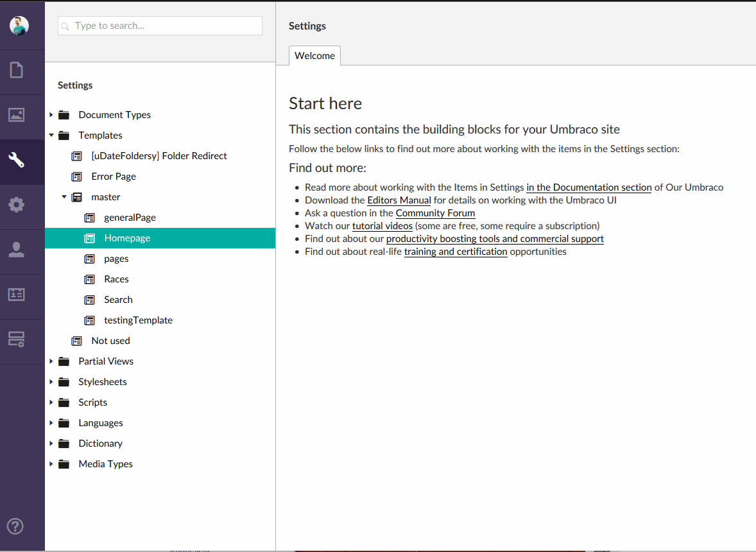The image size is (756, 552).
Task: Expand the Languages arrow
Action: click(x=51, y=423)
